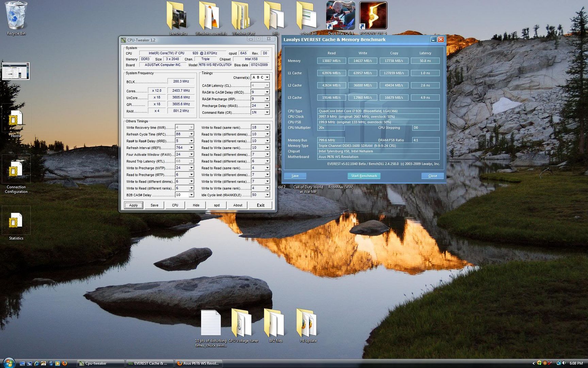Screen dimensions: 588x368
Task: Click the Cores multiplier x 12.0 field
Action: point(157,91)
